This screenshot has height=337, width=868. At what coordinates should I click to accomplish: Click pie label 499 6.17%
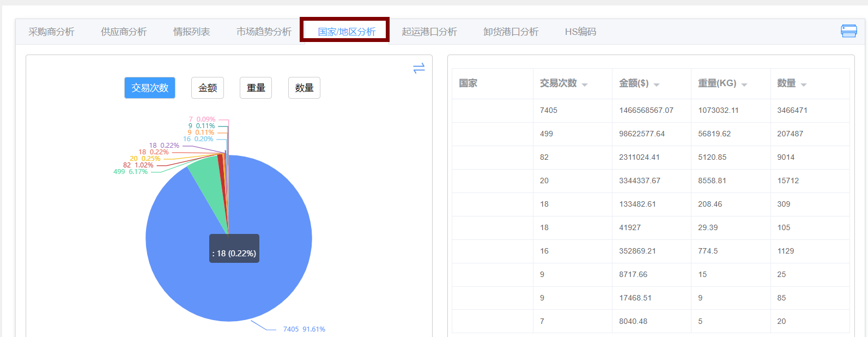(x=130, y=172)
